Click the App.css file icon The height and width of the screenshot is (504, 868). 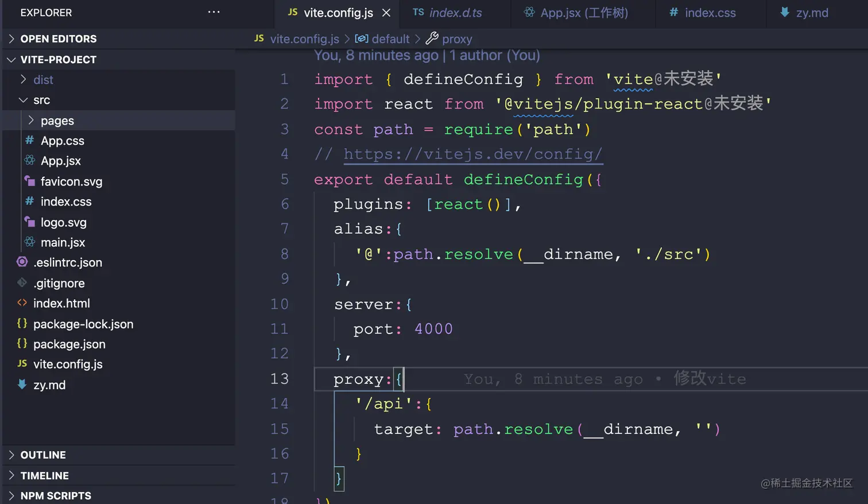tap(30, 141)
